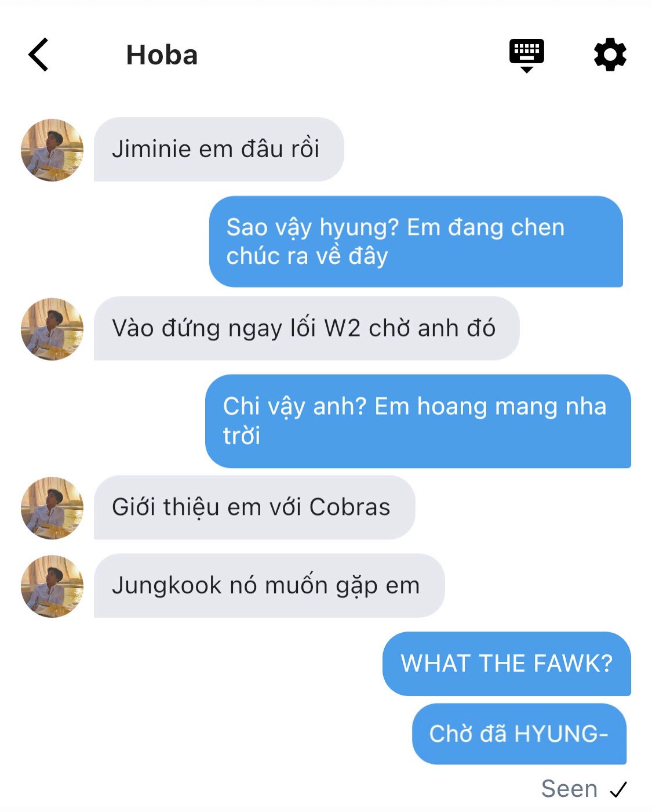
Task: Tap avatar beside Jungkook message
Action: (52, 586)
